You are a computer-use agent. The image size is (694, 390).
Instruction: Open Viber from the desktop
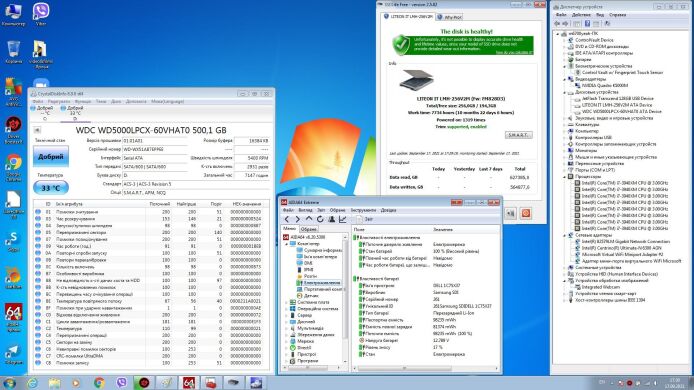[41, 14]
